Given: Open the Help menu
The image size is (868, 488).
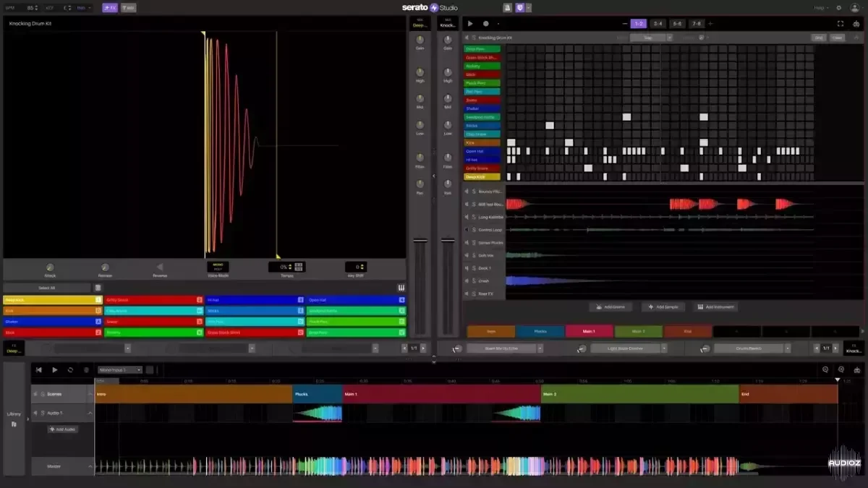Looking at the screenshot, I should point(822,7).
